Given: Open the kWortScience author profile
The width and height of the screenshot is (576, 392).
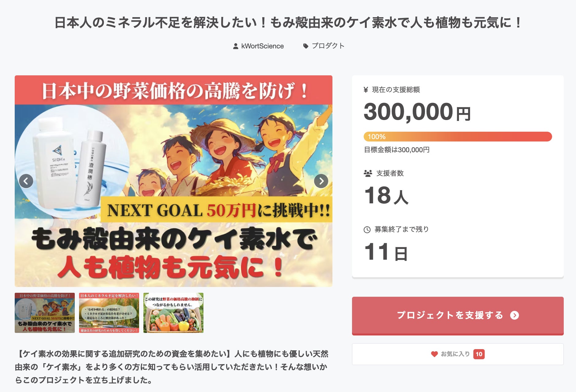Looking at the screenshot, I should 262,46.
